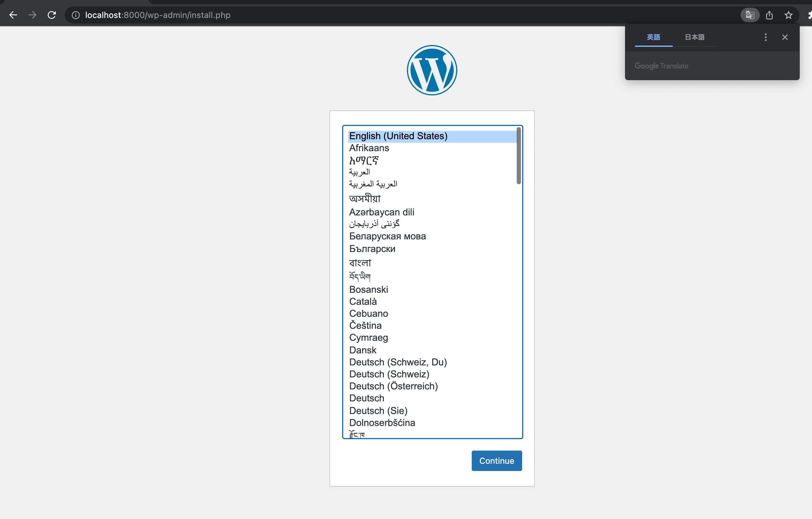Select English (United States) language

[x=432, y=136]
